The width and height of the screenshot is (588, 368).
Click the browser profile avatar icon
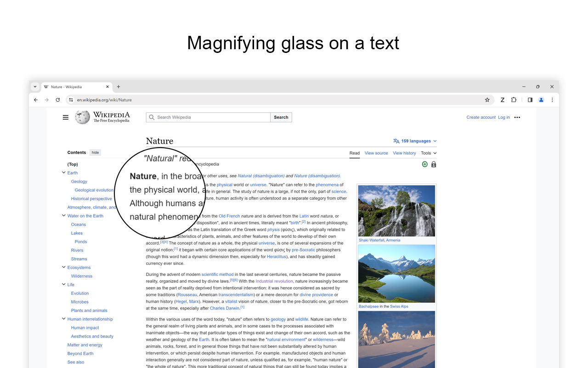541,99
